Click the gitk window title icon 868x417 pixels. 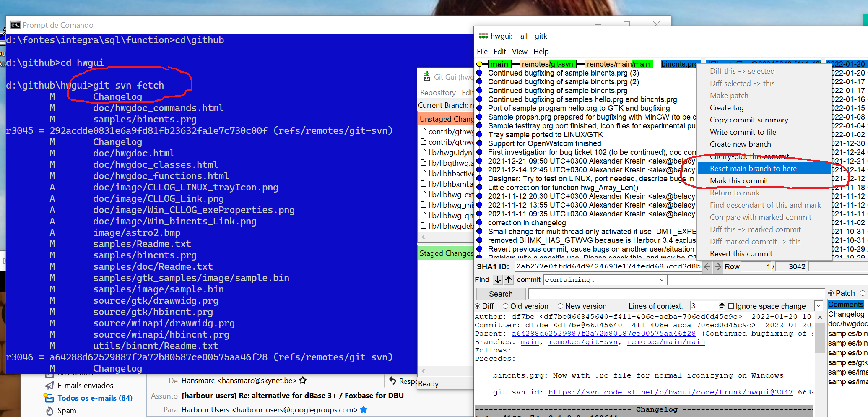click(x=483, y=36)
